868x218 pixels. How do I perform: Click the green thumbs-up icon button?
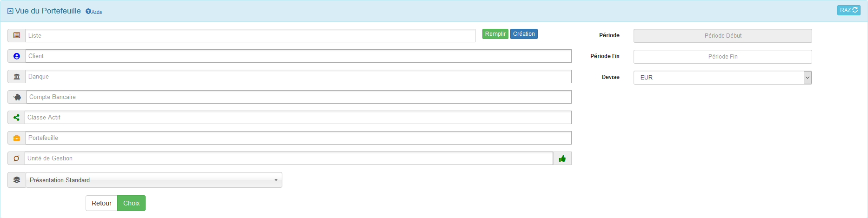[x=562, y=158]
